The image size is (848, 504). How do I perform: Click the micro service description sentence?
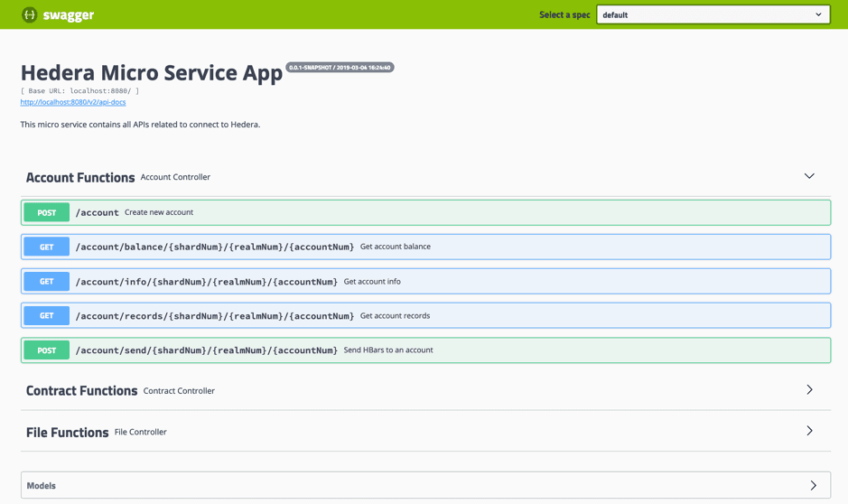pos(140,125)
